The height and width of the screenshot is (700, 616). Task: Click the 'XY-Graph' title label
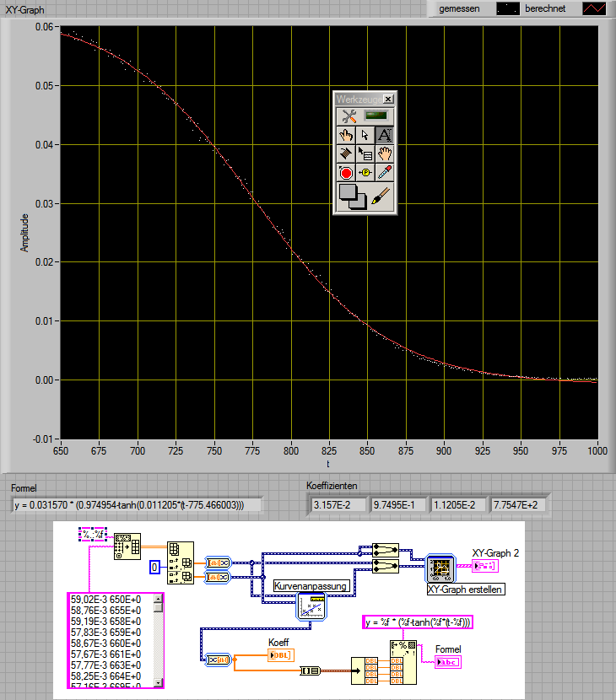pyautogui.click(x=24, y=10)
